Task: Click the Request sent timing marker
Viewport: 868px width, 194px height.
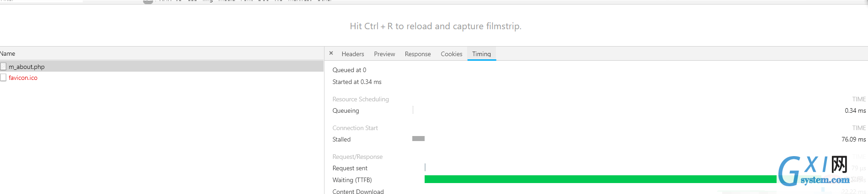Action: 425,168
